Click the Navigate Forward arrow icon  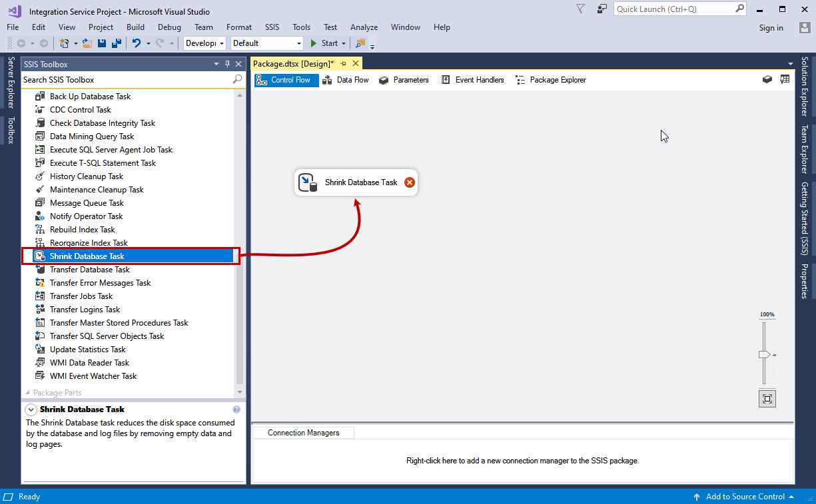tap(43, 43)
